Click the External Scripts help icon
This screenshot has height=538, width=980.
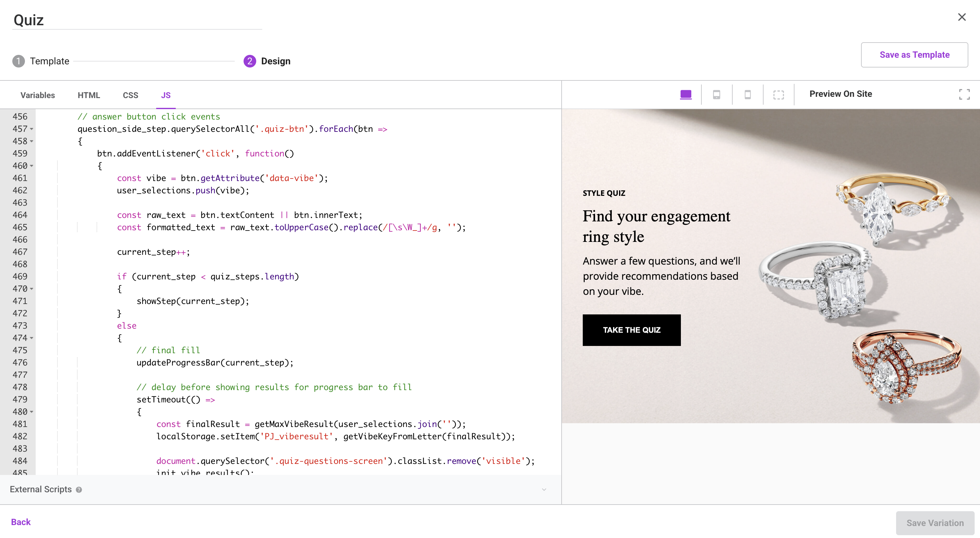pos(79,490)
